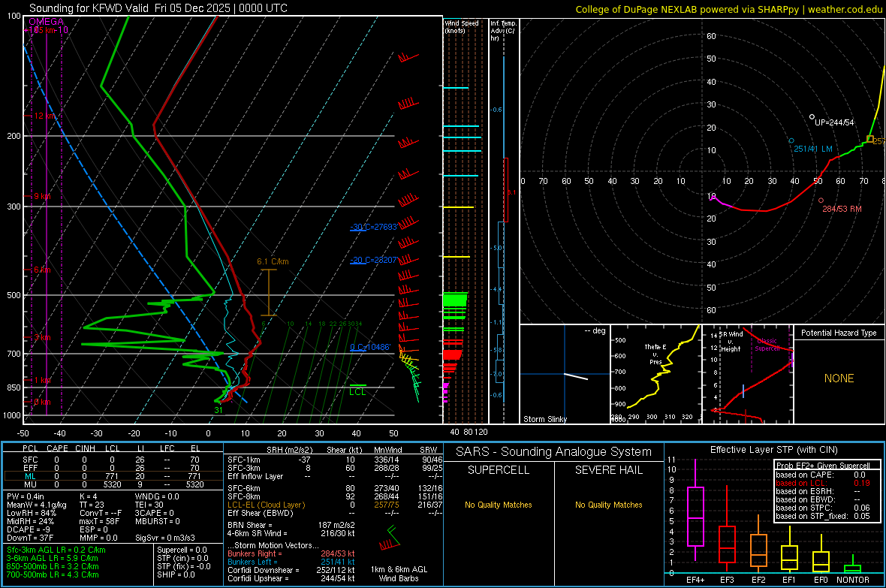886x588 pixels.
Task: Click the 'MeanW = 4.1g/kg' value
Action: pyautogui.click(x=37, y=505)
